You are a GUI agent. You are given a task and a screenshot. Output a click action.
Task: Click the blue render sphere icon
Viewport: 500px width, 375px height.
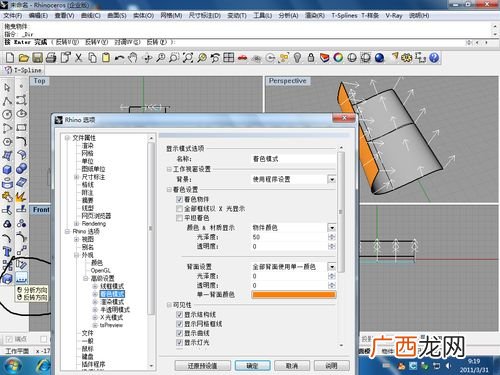tap(379, 58)
